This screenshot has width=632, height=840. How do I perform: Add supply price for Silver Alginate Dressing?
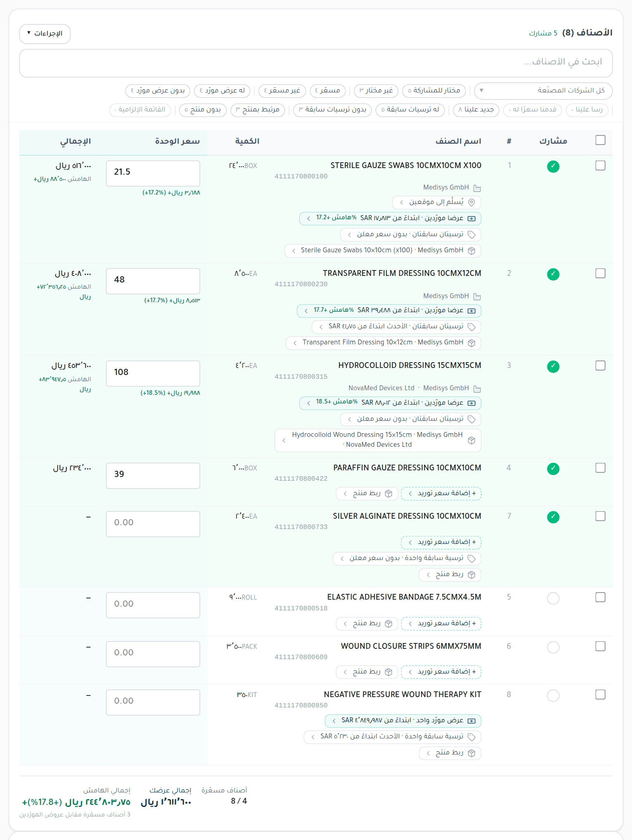click(x=441, y=542)
